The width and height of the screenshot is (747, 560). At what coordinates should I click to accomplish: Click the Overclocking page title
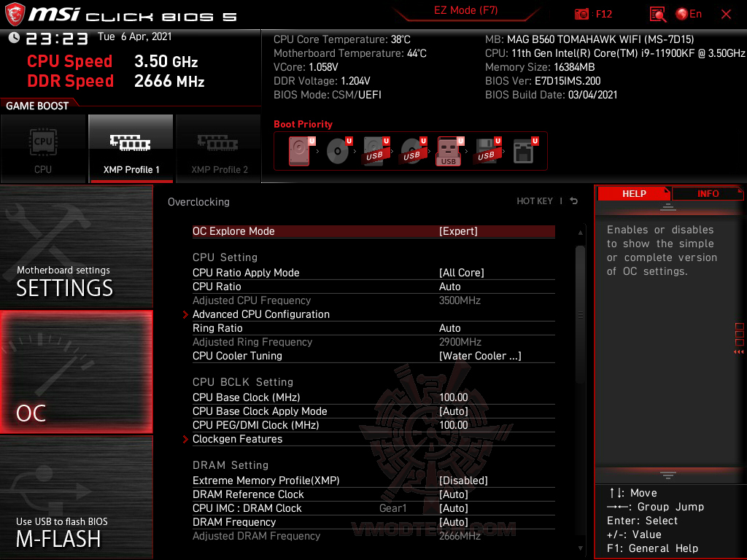click(x=198, y=202)
